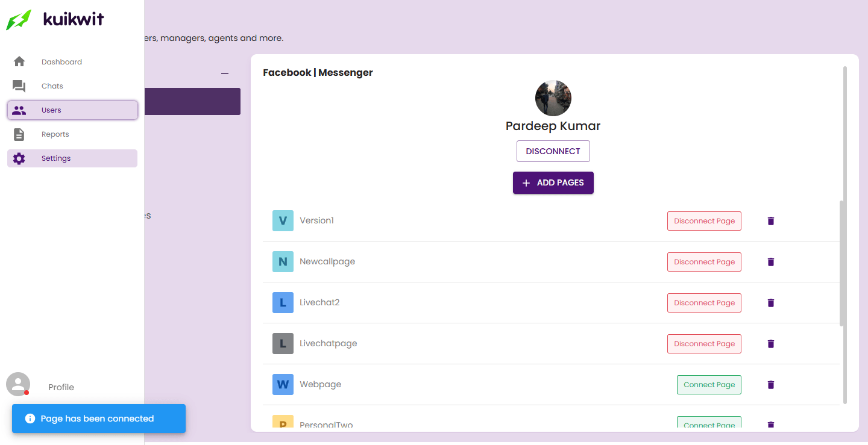Collapse the section with the minus icon
Image resolution: width=868 pixels, height=445 pixels.
click(225, 73)
